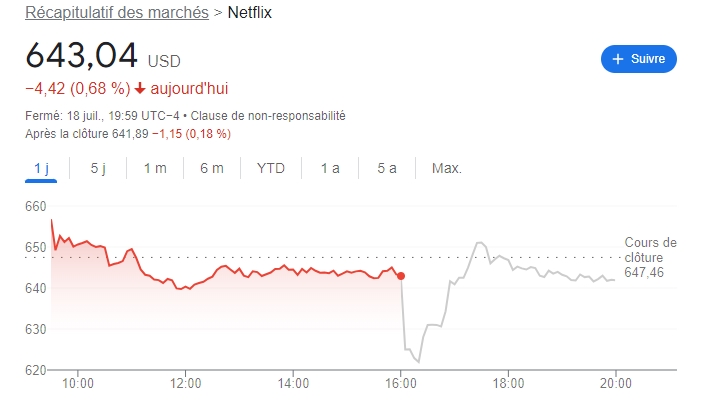Select the 1 a range tab
This screenshot has height=407, width=707.
330,168
